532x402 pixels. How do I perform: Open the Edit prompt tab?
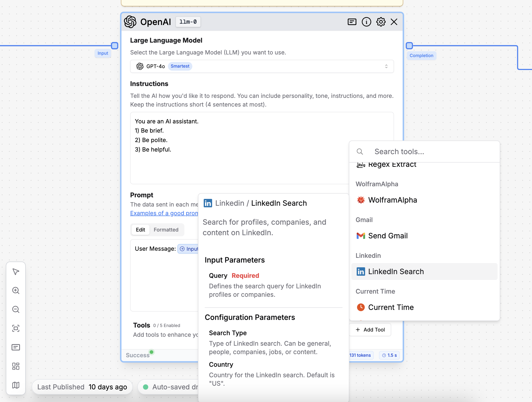140,230
